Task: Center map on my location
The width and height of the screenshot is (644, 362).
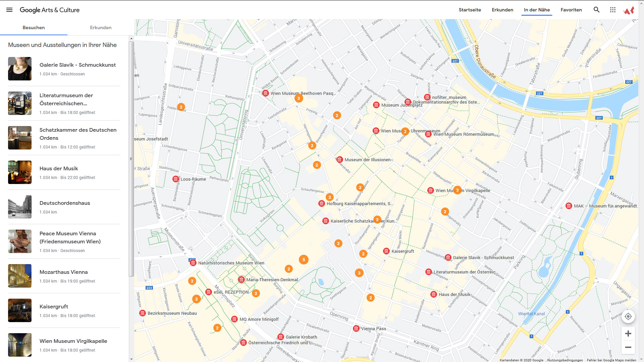Action: 628,316
